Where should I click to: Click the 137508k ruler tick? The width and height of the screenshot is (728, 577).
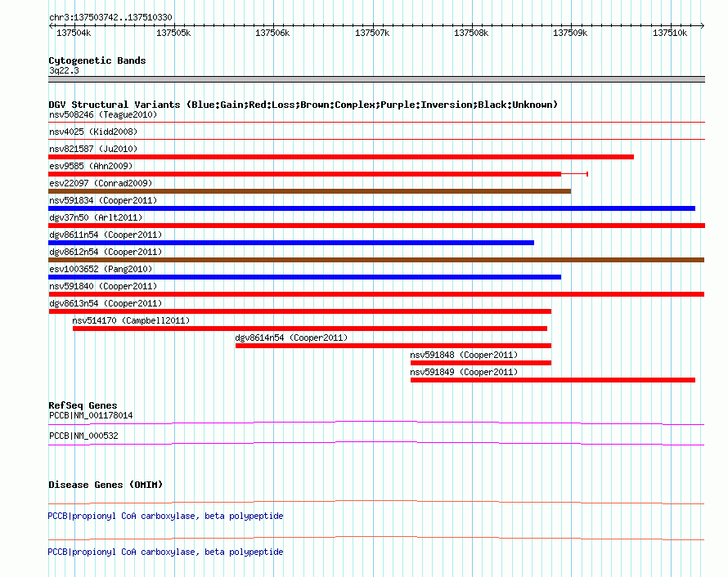(x=471, y=33)
